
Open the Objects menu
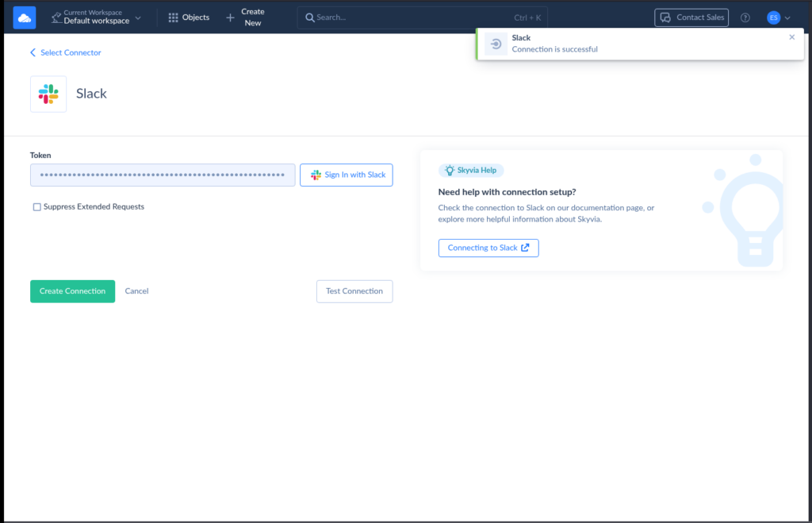point(189,17)
